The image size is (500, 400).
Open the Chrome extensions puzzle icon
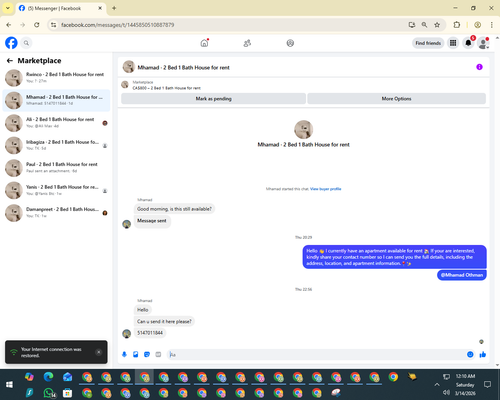tap(457, 25)
